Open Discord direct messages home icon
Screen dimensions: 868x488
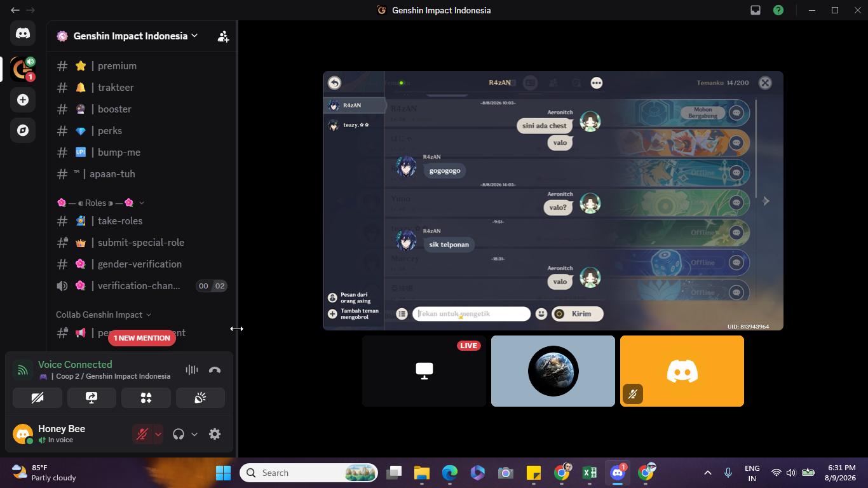coord(23,33)
